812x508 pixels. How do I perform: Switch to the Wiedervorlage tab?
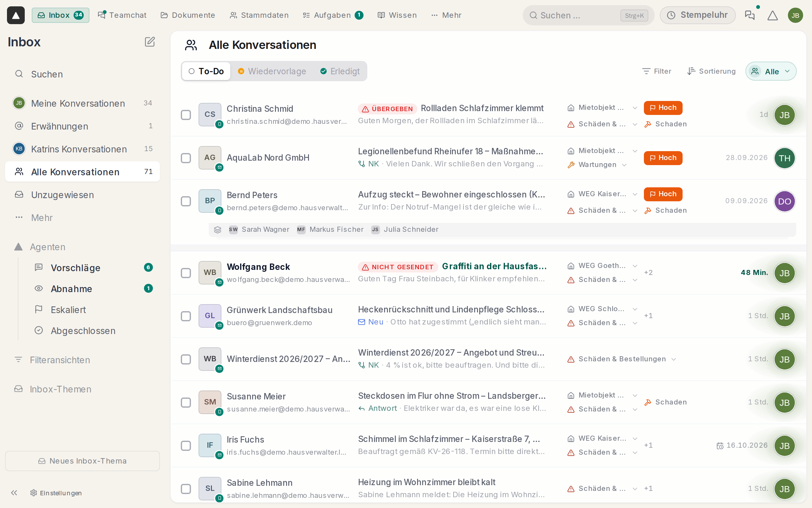[x=272, y=71]
